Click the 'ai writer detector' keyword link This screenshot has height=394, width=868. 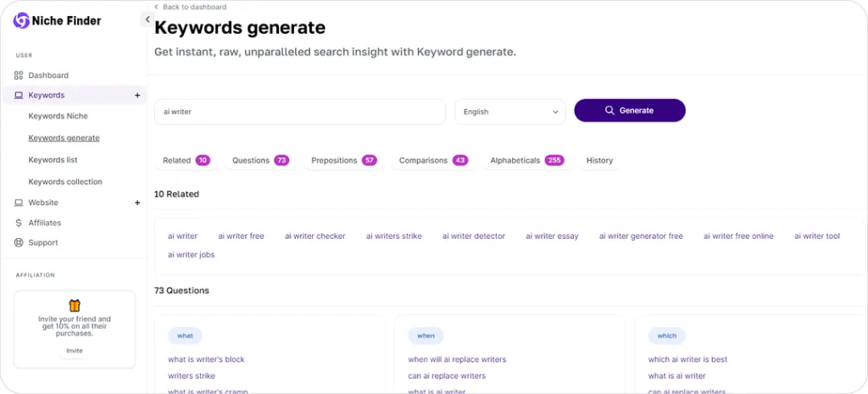tap(473, 236)
